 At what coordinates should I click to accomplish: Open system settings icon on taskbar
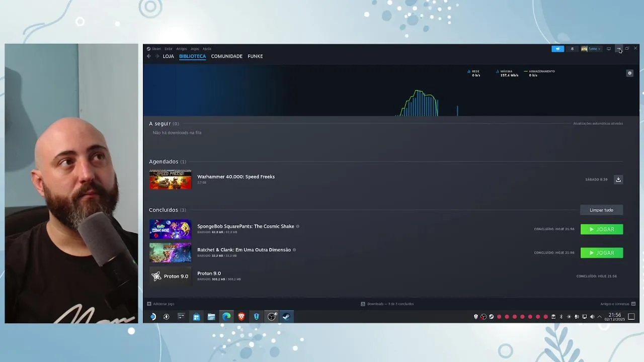181,317
